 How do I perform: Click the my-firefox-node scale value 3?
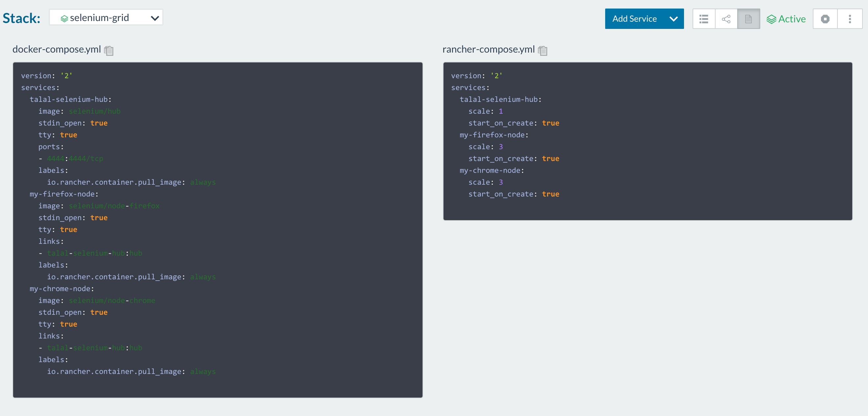coord(501,147)
